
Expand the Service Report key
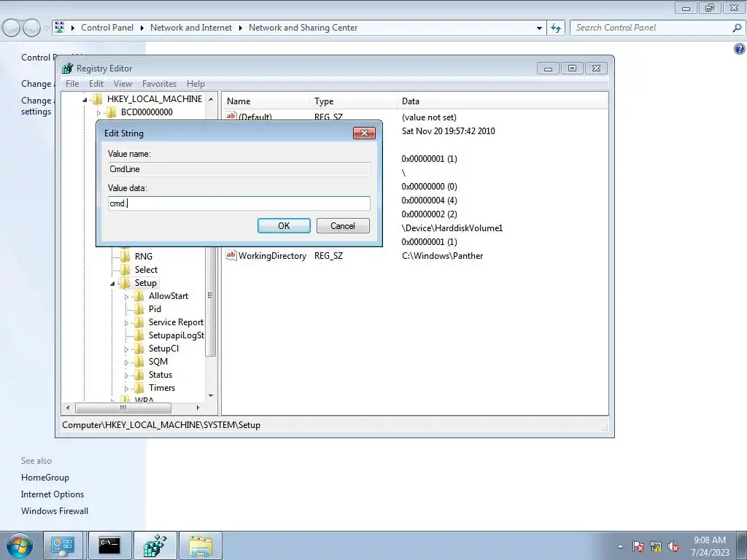point(126,323)
